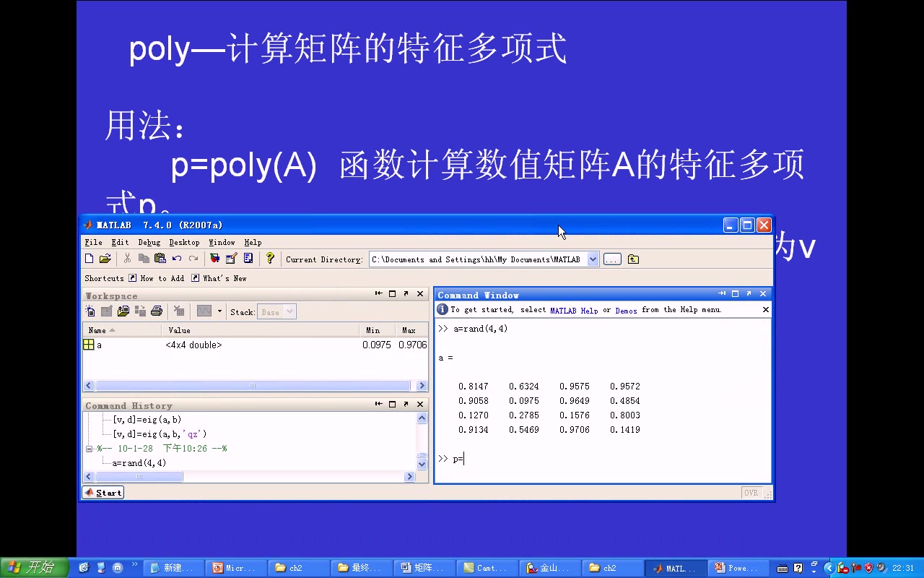Viewport: 924px width, 578px height.
Task: Open the GUIDE icon in toolbar
Action: [232, 259]
